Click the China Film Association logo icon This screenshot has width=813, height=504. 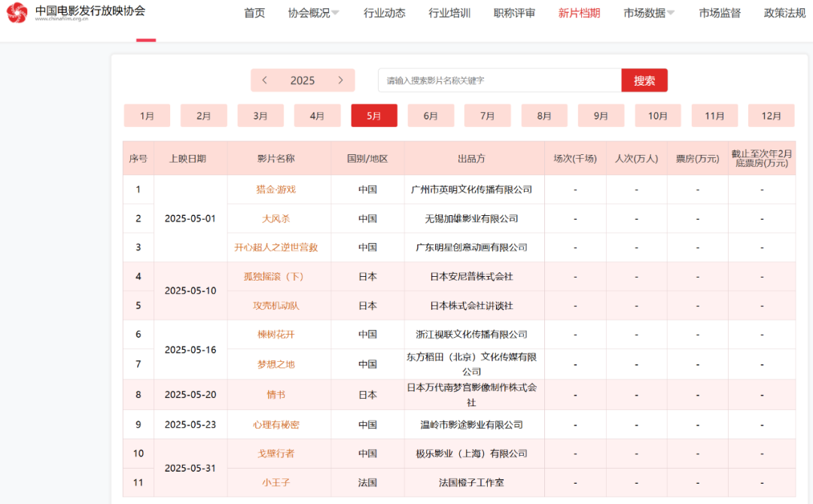click(17, 13)
